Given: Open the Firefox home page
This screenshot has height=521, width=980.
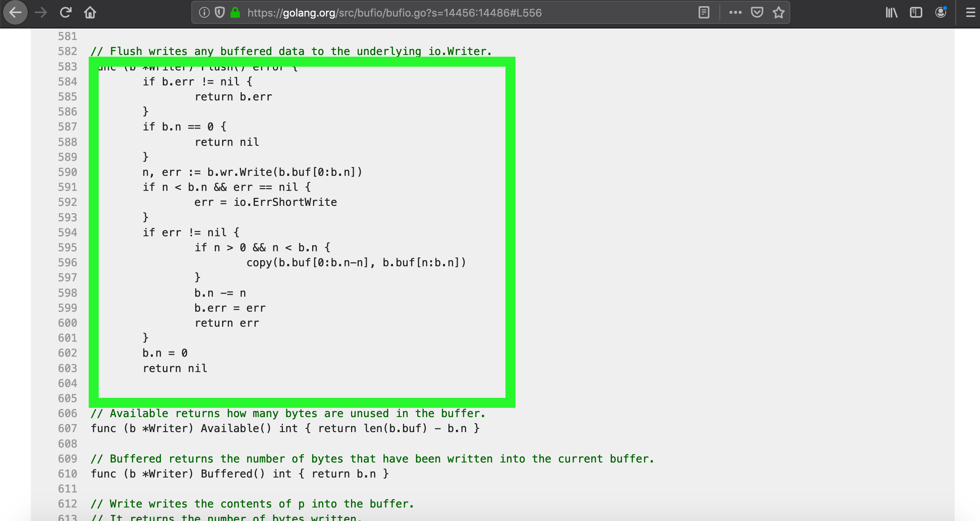Looking at the screenshot, I should [x=90, y=12].
